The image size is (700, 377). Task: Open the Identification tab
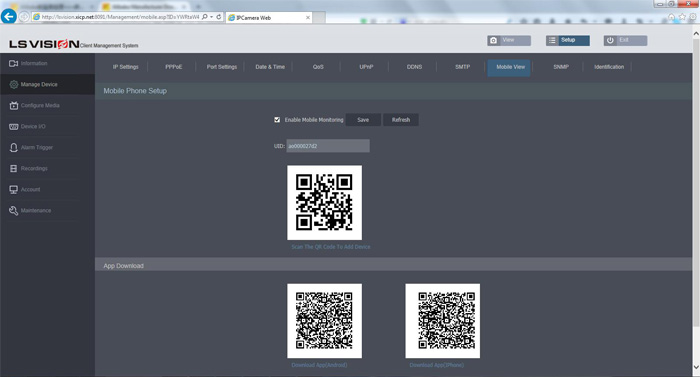609,67
